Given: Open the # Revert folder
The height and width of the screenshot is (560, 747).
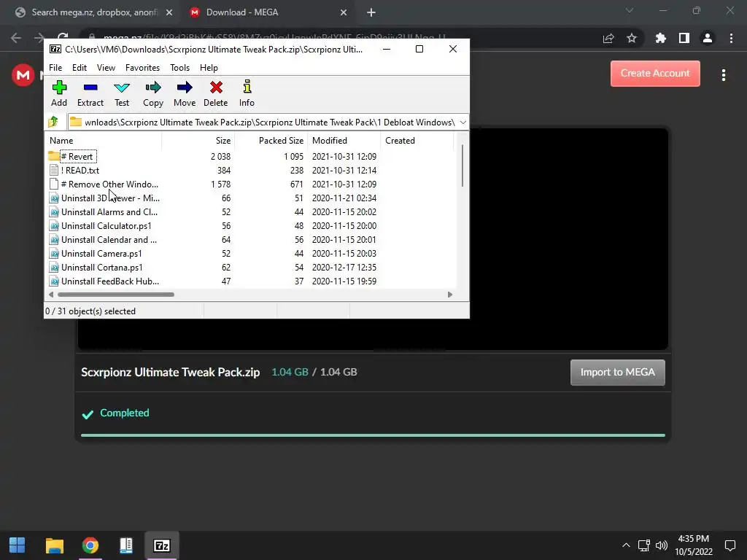Looking at the screenshot, I should tap(77, 156).
